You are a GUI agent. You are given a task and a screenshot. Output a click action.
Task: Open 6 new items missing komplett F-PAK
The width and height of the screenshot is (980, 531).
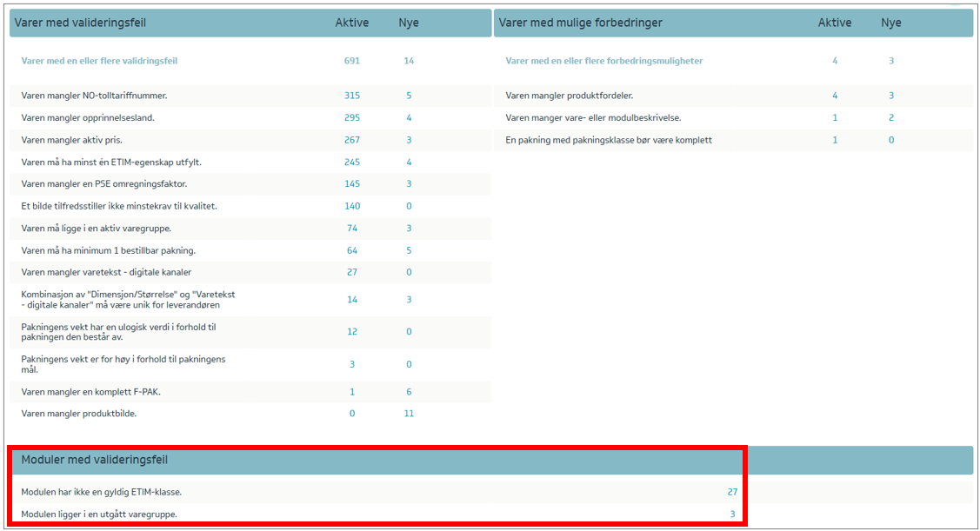pos(409,392)
